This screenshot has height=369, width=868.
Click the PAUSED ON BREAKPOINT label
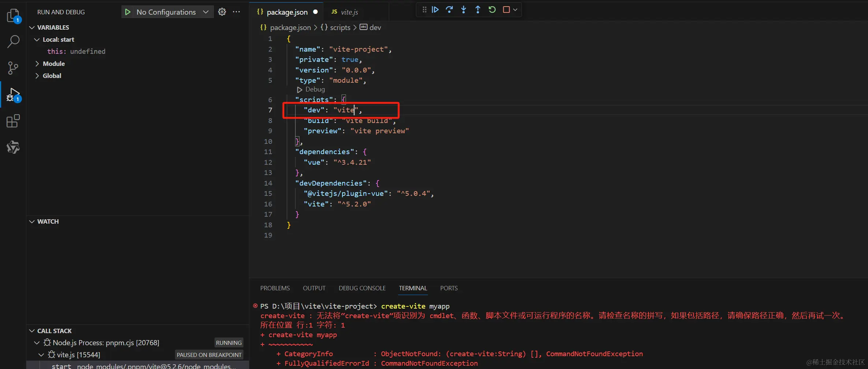pyautogui.click(x=209, y=355)
